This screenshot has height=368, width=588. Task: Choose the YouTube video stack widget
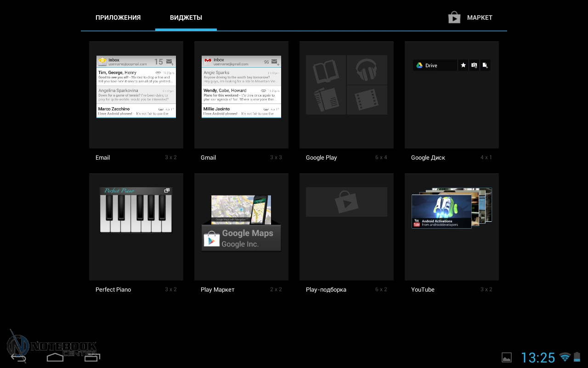(x=452, y=208)
